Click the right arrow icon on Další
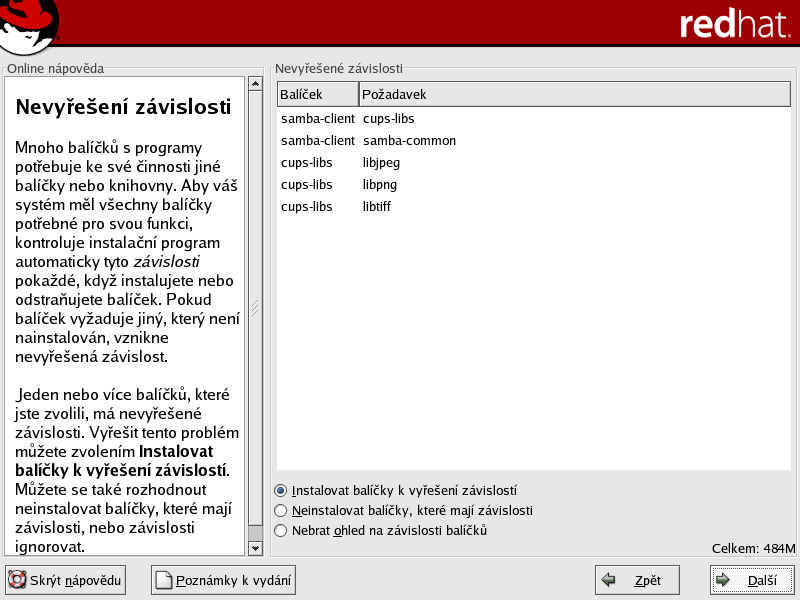 [723, 580]
